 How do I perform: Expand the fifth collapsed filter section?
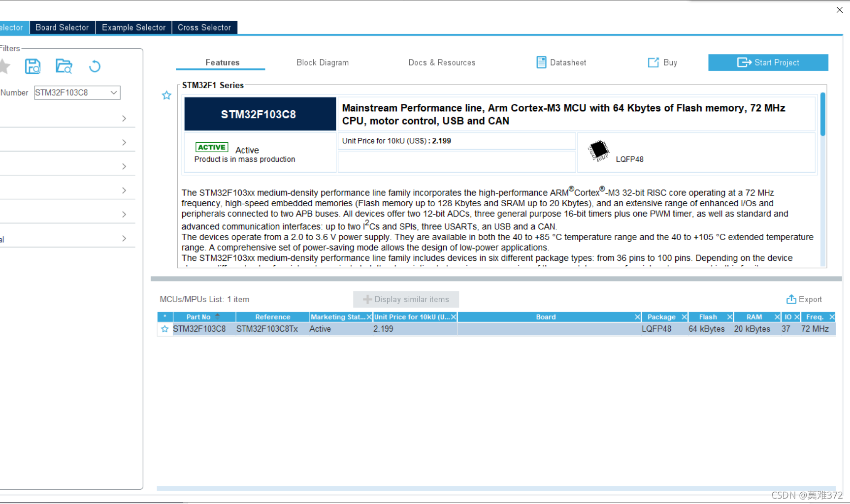click(x=124, y=215)
